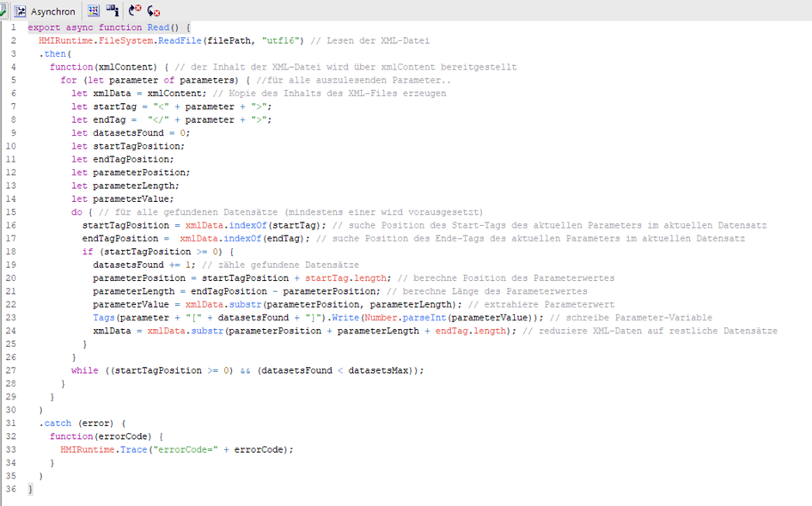Click the green checkmark syntax check icon
Image resolution: width=812 pixels, height=506 pixels.
3,11
